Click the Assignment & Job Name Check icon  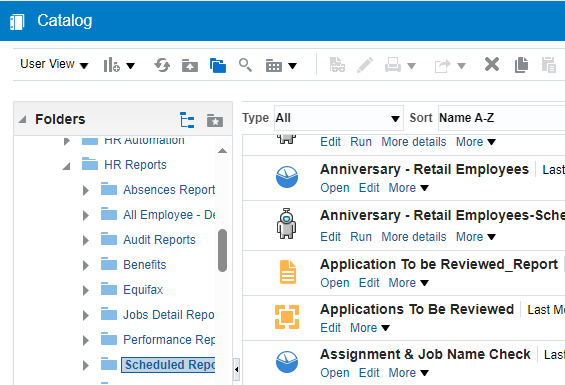click(x=287, y=362)
